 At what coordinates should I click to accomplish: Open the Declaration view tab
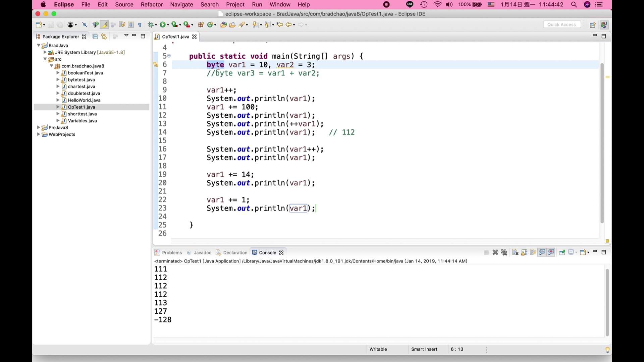(235, 252)
